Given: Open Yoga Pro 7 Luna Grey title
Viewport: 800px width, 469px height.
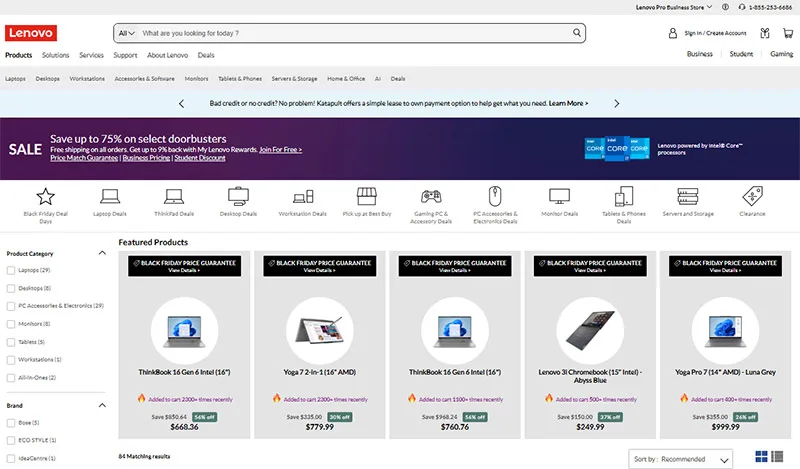Looking at the screenshot, I should point(726,372).
